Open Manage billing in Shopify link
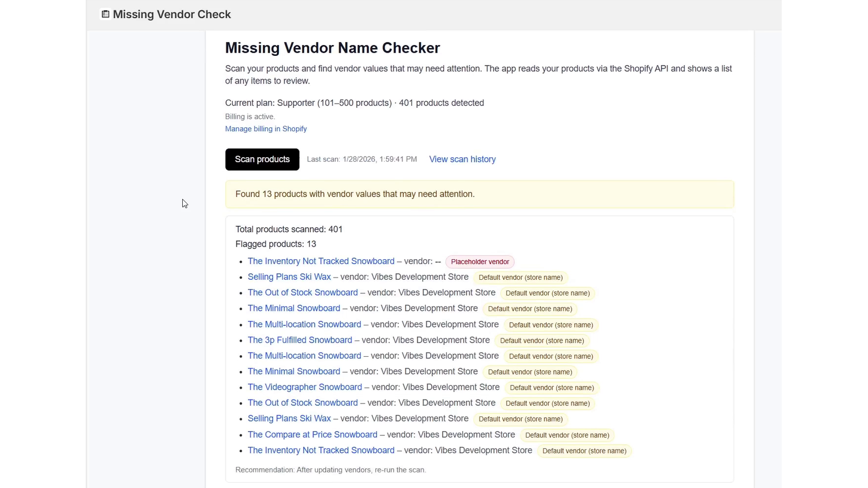The height and width of the screenshot is (488, 868). click(266, 129)
